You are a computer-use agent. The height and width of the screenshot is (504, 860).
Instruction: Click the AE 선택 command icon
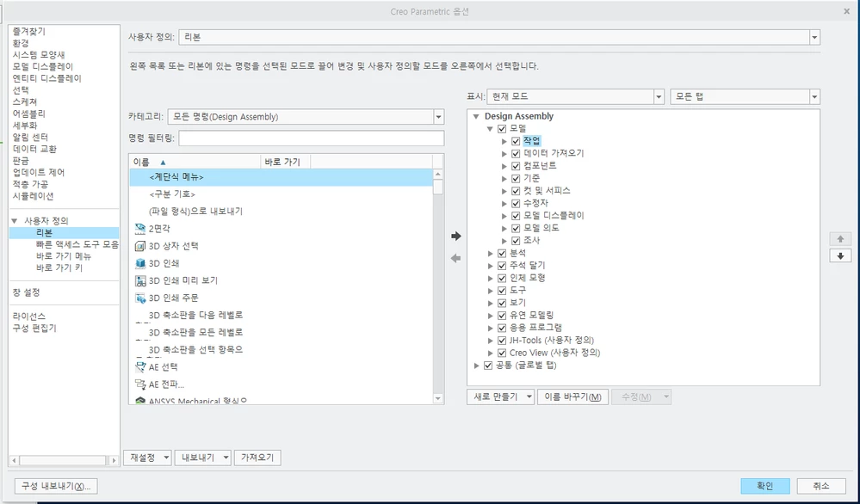[139, 366]
